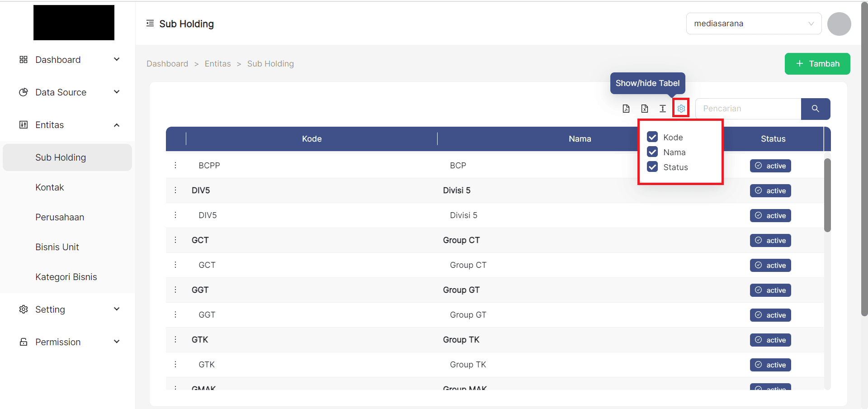Screen dimensions: 868x409
Task: Open the Show/hide Tabel gear icon
Action: (x=681, y=109)
